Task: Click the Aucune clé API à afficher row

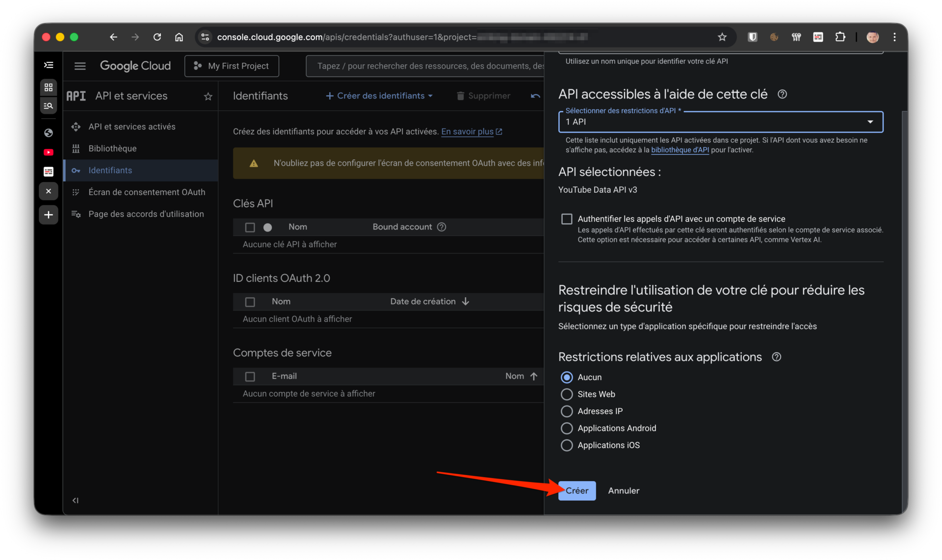Action: (x=388, y=244)
